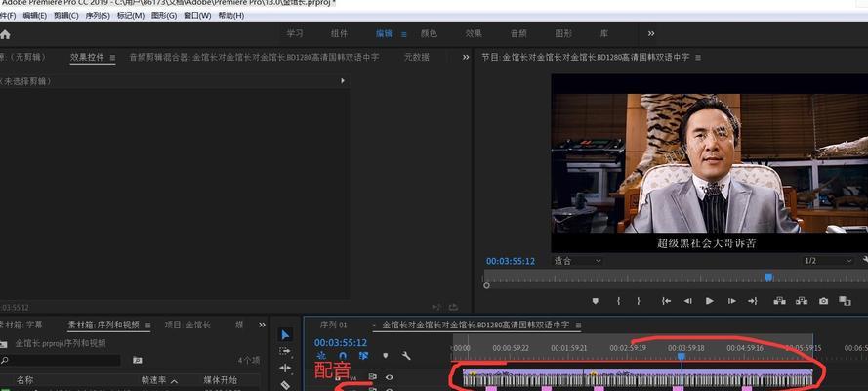The height and width of the screenshot is (391, 868).
Task: Play the program sequence
Action: coord(709,301)
